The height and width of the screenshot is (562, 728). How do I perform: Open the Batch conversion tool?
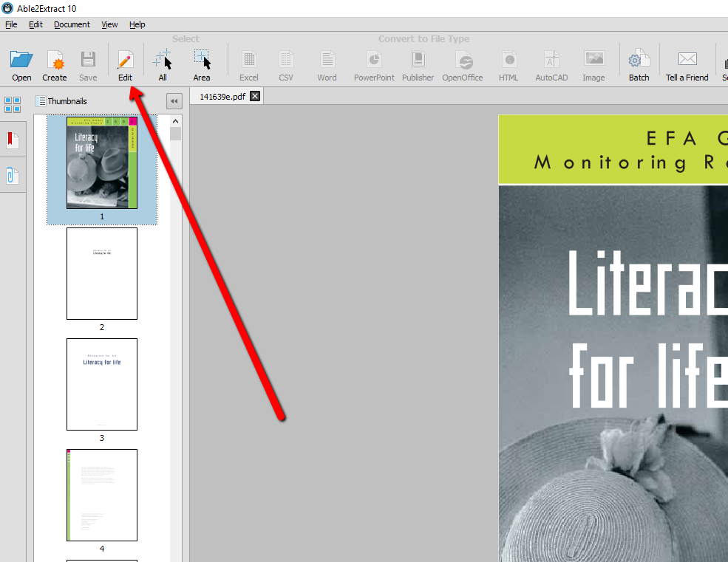coord(639,65)
